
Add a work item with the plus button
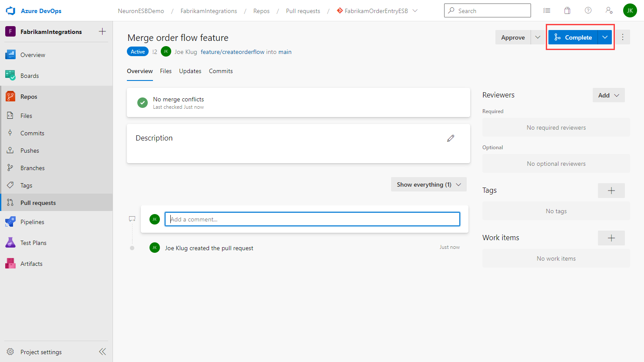pyautogui.click(x=611, y=238)
